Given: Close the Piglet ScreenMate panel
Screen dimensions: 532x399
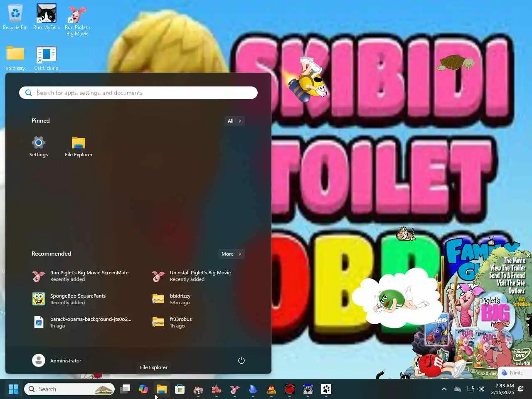Looking at the screenshot, I should [528, 255].
